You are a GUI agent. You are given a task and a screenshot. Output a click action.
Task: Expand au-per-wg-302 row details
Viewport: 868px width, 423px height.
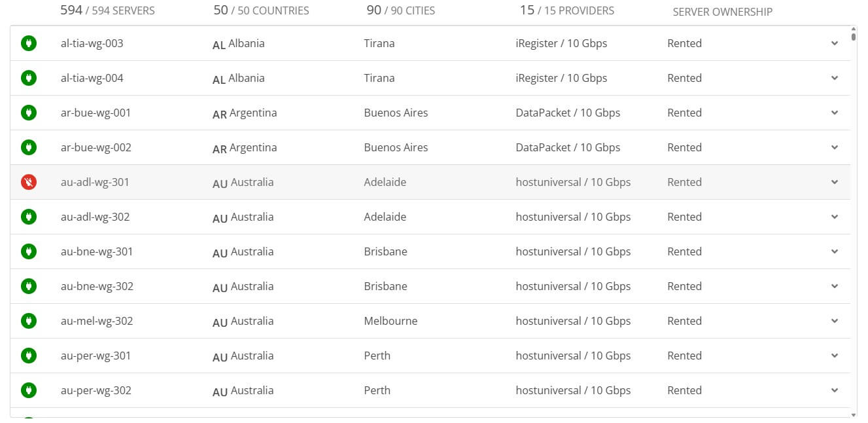[x=835, y=390]
